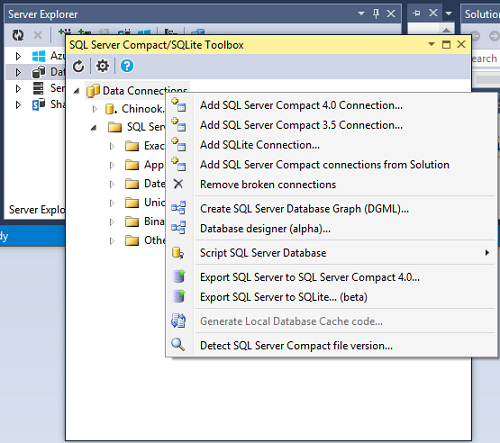This screenshot has height=443, width=500.
Task: Maximize the SQL Toolbox window
Action: (x=446, y=44)
